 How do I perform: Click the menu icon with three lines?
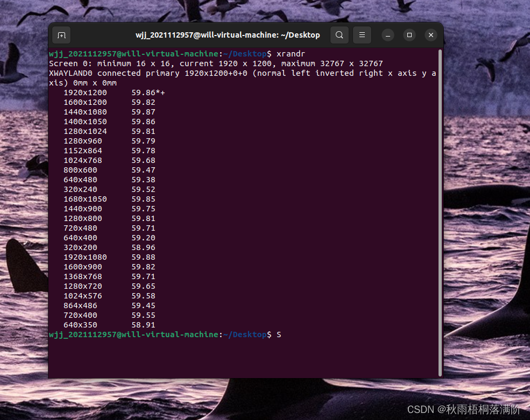pos(362,34)
